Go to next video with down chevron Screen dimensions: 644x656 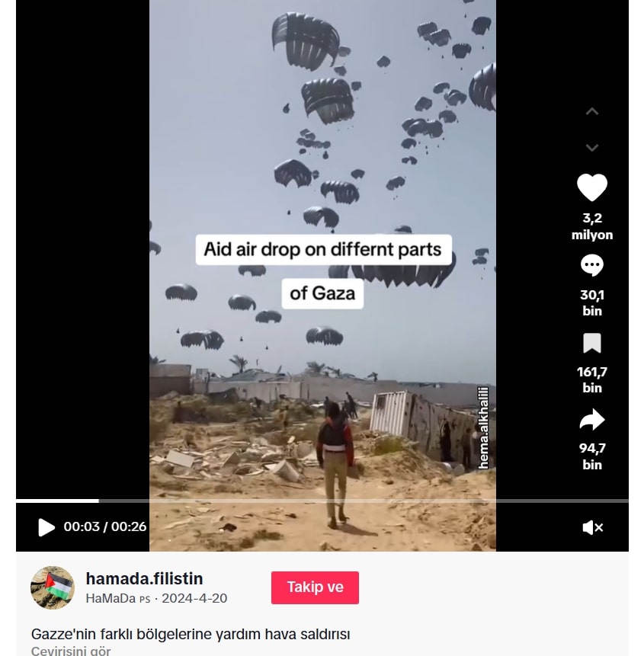(x=591, y=147)
